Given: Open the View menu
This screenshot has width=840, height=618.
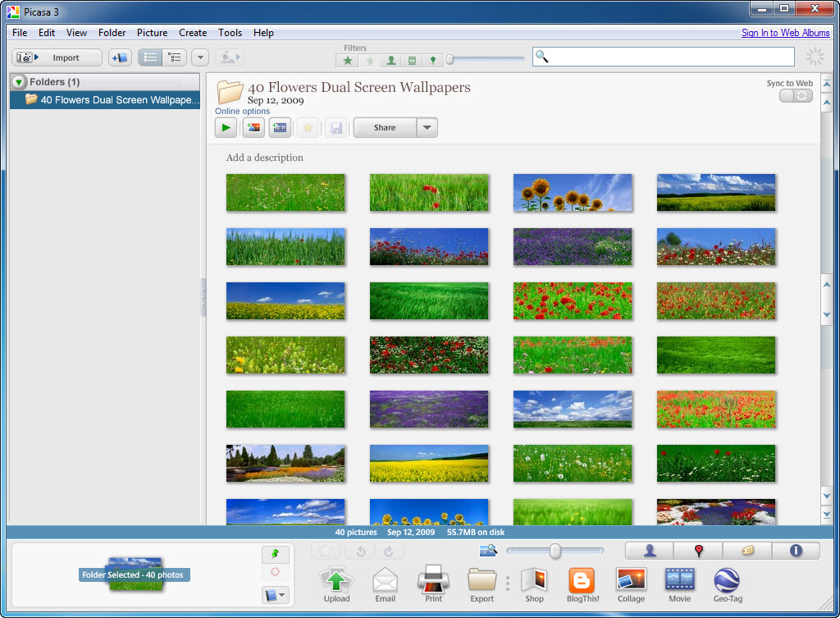Looking at the screenshot, I should (x=76, y=33).
